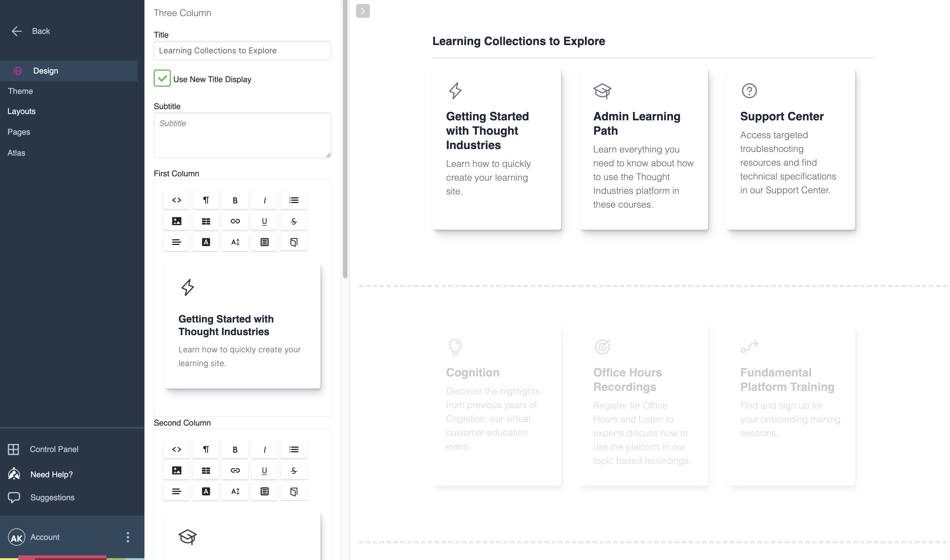
Task: Open paragraph format in Second Column editor
Action: [x=206, y=449]
